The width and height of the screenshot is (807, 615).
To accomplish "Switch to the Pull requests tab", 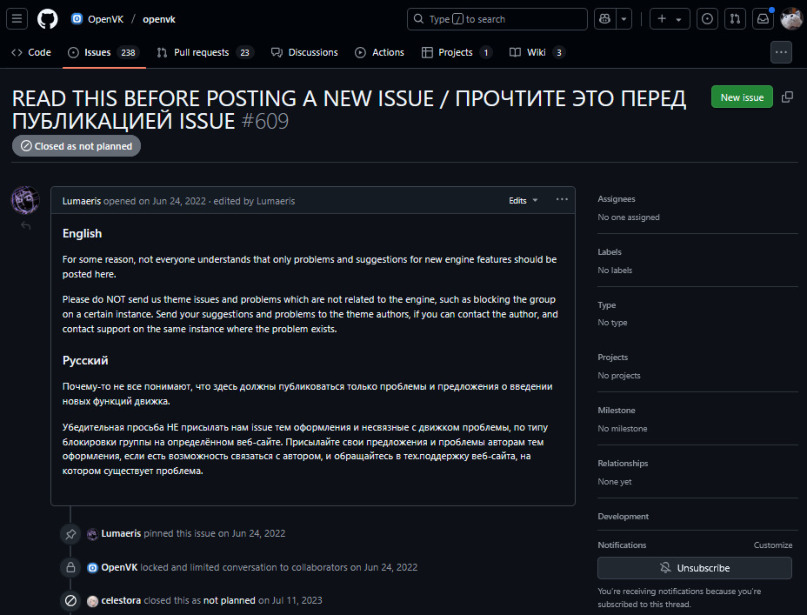I will [x=205, y=52].
